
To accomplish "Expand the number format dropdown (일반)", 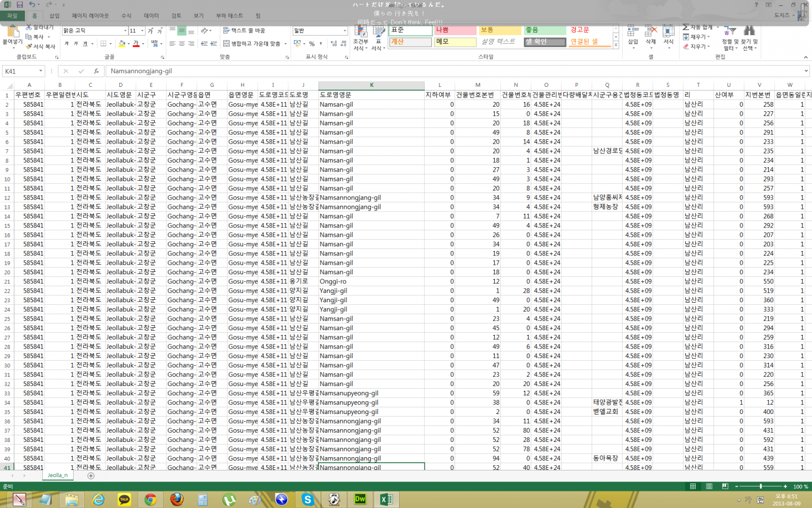I will tap(345, 31).
